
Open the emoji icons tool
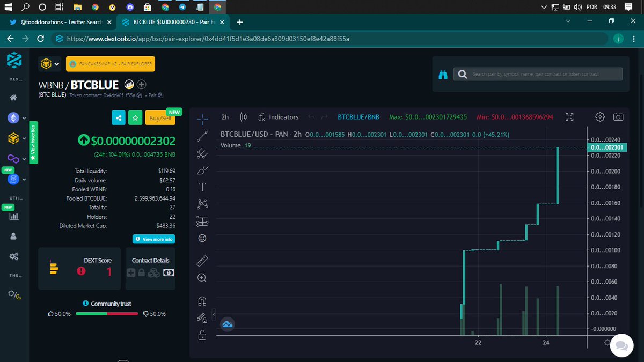(x=202, y=238)
